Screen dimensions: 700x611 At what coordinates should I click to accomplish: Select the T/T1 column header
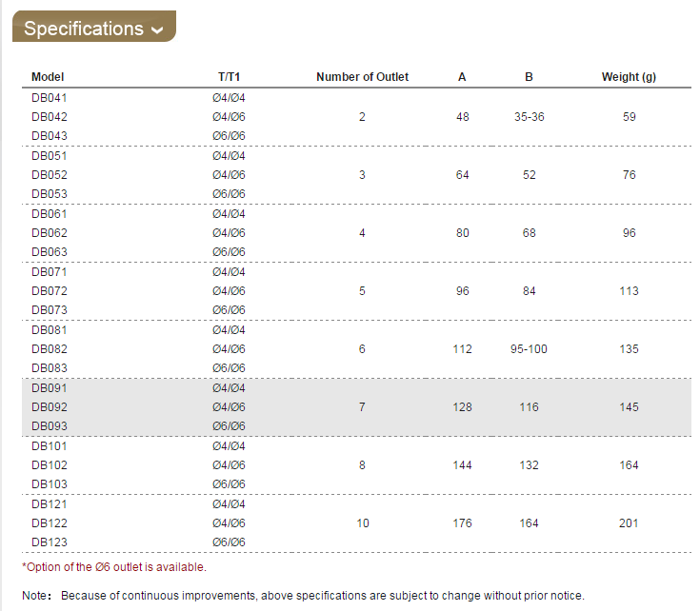pos(229,77)
